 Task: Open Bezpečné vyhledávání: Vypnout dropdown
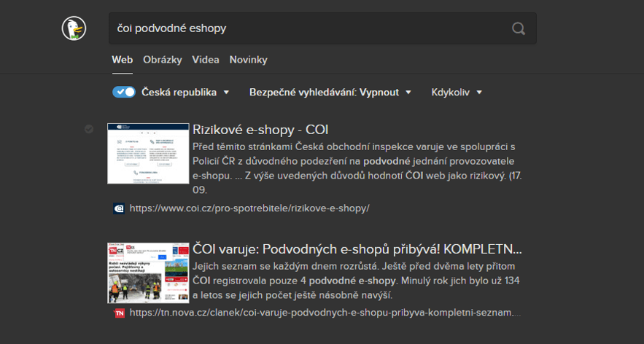point(330,92)
